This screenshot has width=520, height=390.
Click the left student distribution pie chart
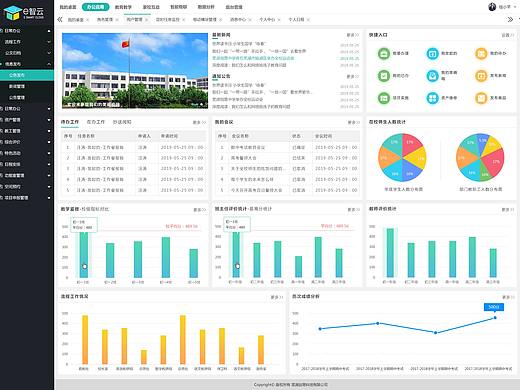click(402, 157)
